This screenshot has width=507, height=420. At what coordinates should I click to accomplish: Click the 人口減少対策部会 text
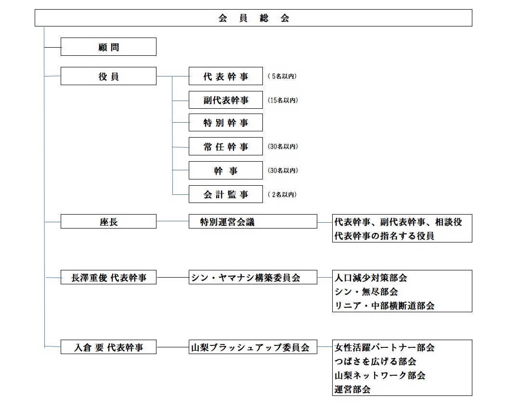click(371, 278)
